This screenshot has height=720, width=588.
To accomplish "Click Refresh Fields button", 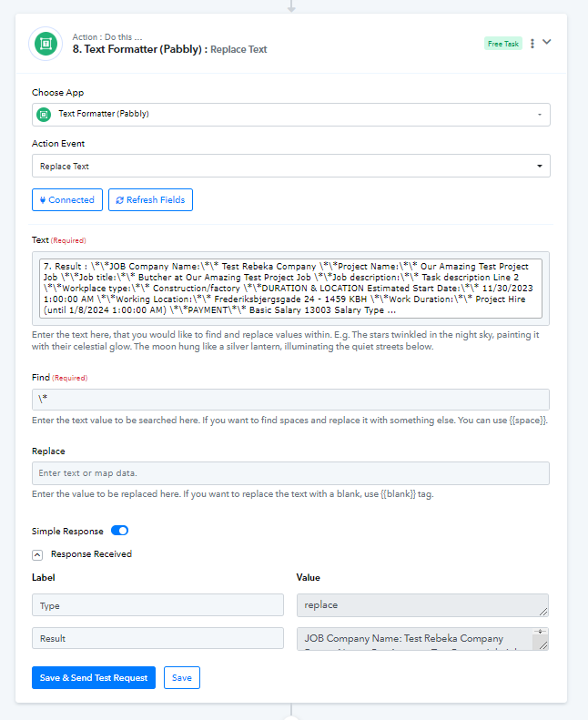I will coord(150,199).
